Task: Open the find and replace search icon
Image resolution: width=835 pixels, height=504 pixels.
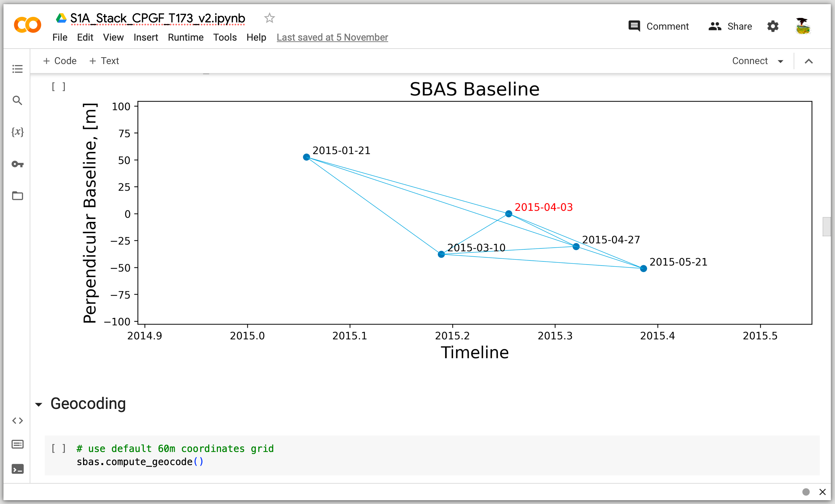Action: coord(17,101)
